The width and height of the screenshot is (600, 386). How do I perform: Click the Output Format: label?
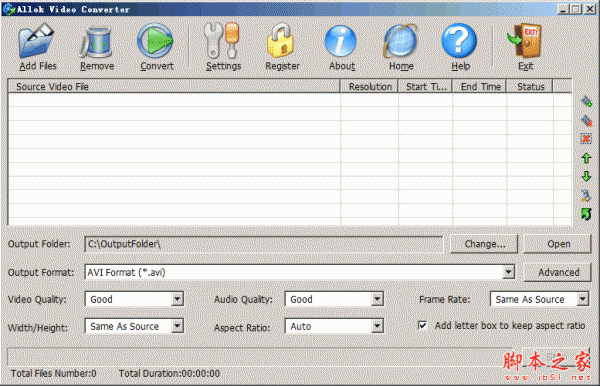tap(41, 273)
